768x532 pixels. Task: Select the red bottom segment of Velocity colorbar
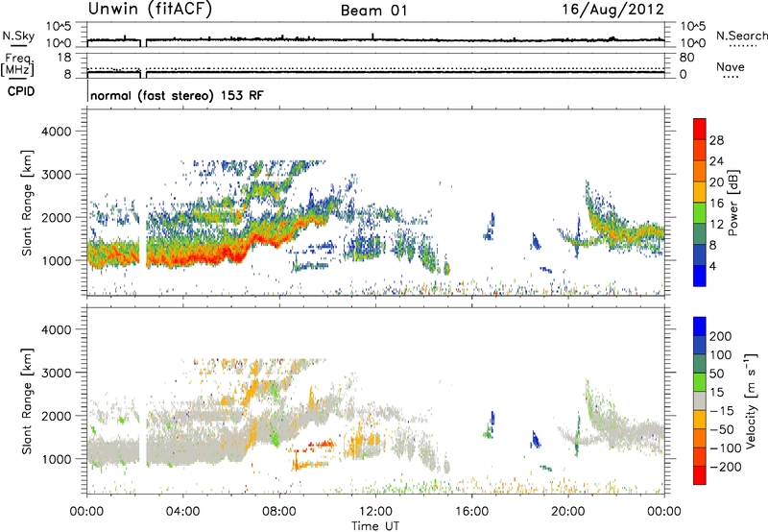[700, 475]
